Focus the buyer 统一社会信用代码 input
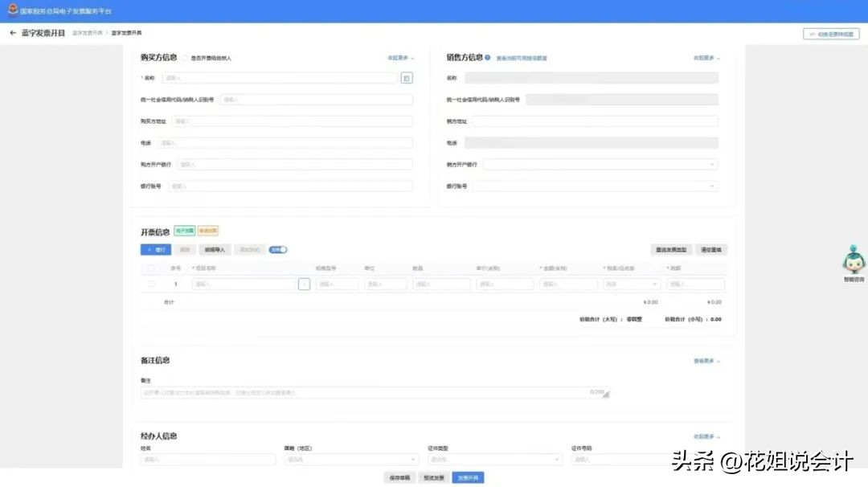The width and height of the screenshot is (868, 487). [x=316, y=100]
